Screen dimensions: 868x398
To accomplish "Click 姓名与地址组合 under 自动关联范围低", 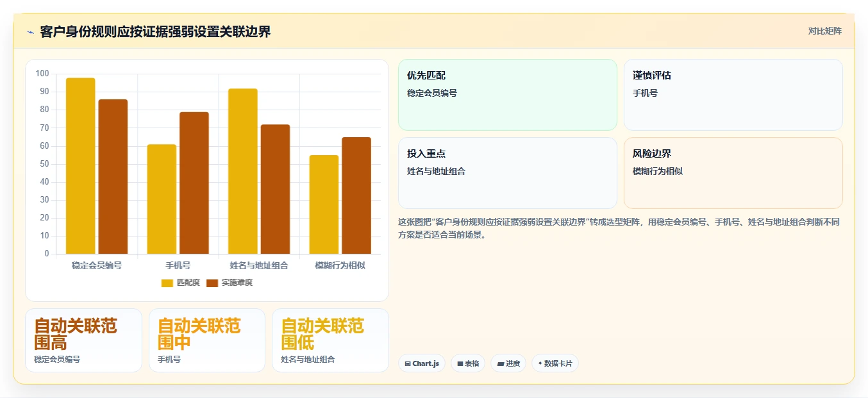I will pyautogui.click(x=308, y=360).
